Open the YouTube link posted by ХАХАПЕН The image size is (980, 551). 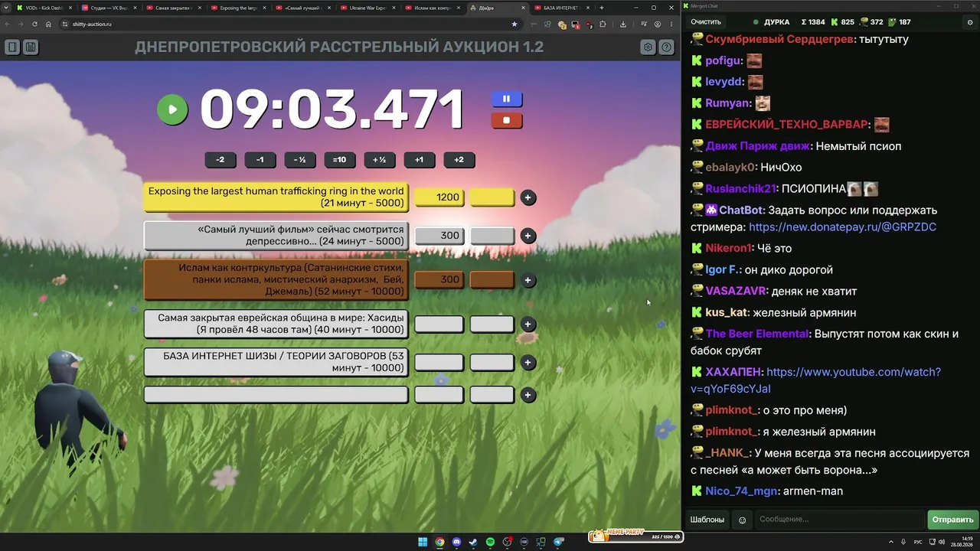pos(815,380)
